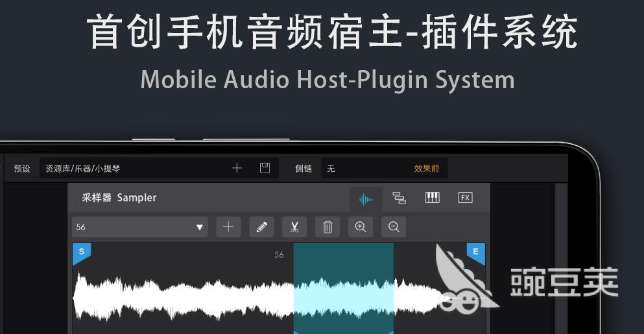Zoom in on the waveform
644x334 pixels.
click(x=361, y=227)
